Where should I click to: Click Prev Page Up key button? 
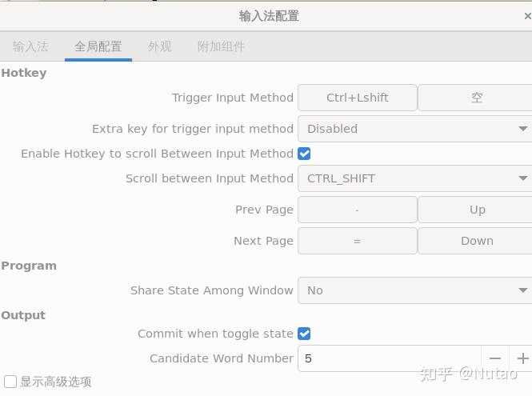[476, 210]
